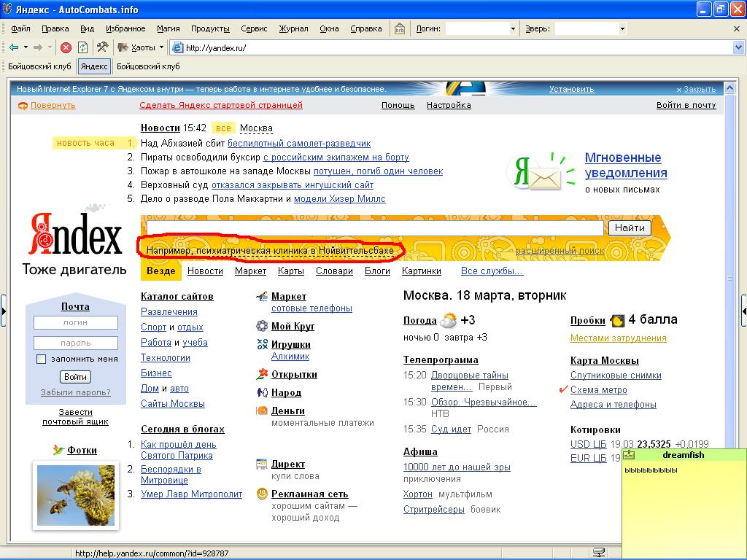
Task: Click the Открытки flower icon
Action: [x=262, y=374]
